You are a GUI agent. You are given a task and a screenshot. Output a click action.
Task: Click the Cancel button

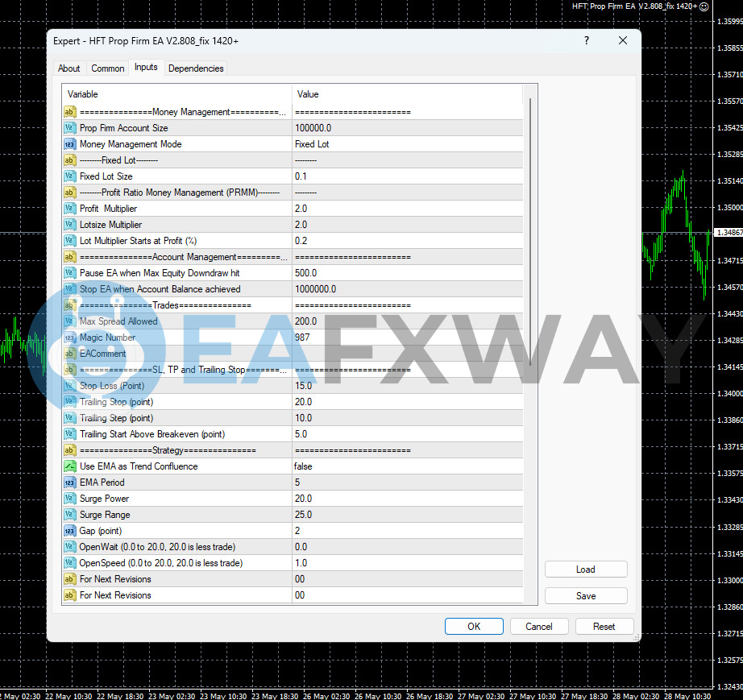[x=539, y=626]
